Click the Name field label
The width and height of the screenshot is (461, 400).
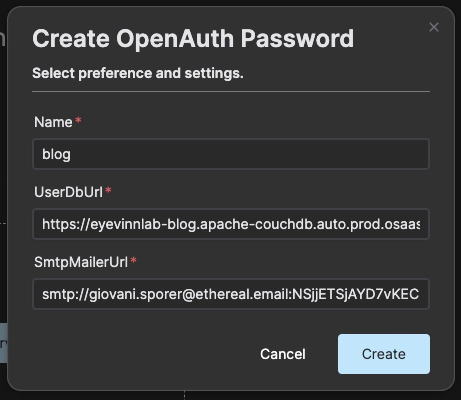pyautogui.click(x=53, y=122)
